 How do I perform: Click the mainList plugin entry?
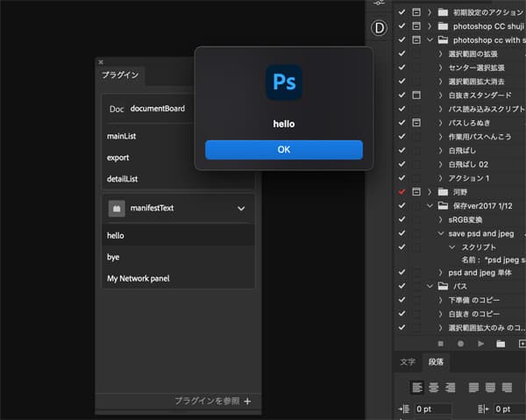[121, 137]
